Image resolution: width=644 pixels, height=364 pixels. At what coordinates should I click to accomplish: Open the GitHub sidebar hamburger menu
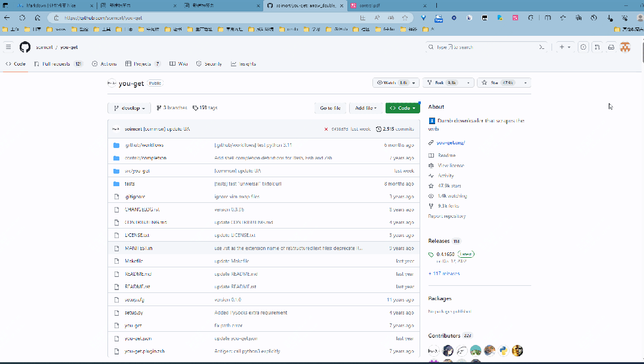[x=8, y=47]
